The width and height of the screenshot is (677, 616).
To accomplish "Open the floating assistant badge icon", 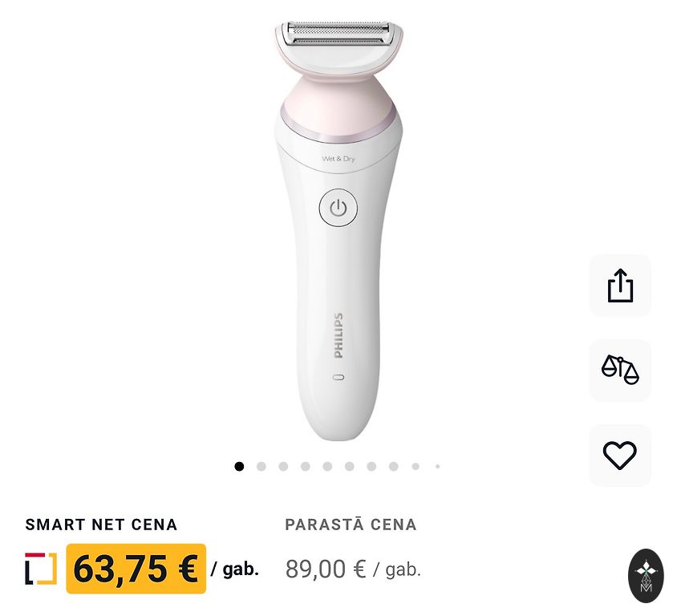I will point(646,576).
